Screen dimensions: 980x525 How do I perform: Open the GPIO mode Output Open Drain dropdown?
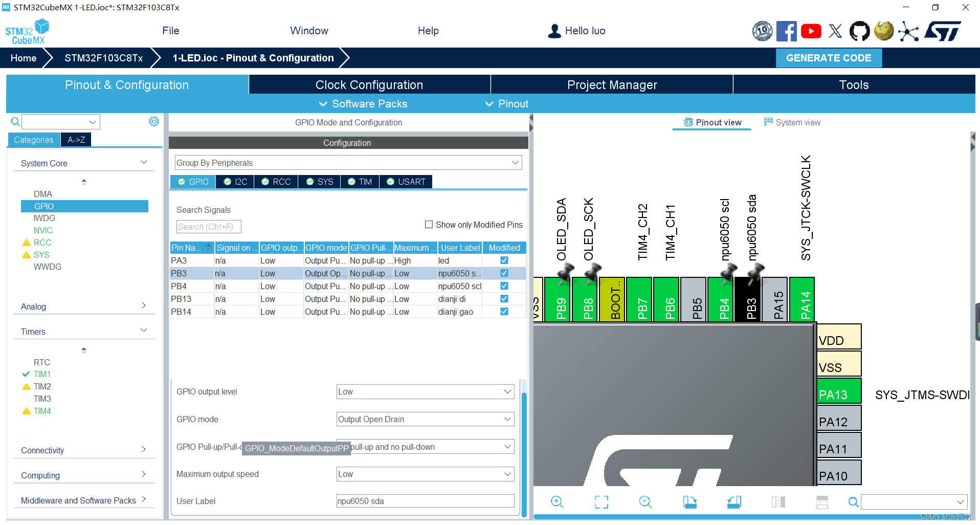tap(425, 419)
